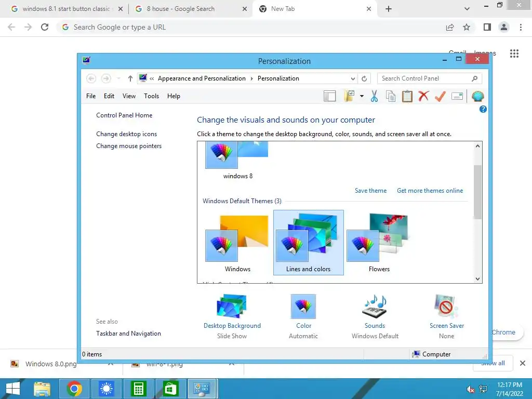This screenshot has height=399, width=532.
Task: Open the Tools menu
Action: 151,96
